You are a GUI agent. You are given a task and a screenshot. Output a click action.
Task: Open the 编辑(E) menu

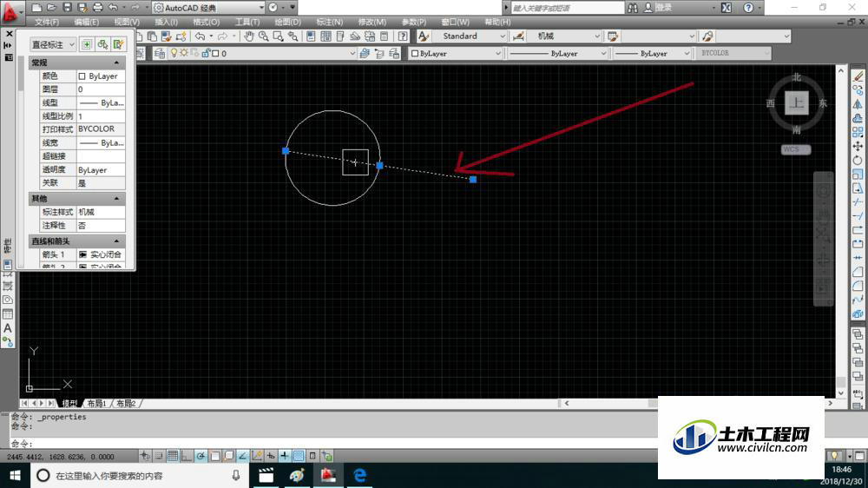click(x=86, y=23)
